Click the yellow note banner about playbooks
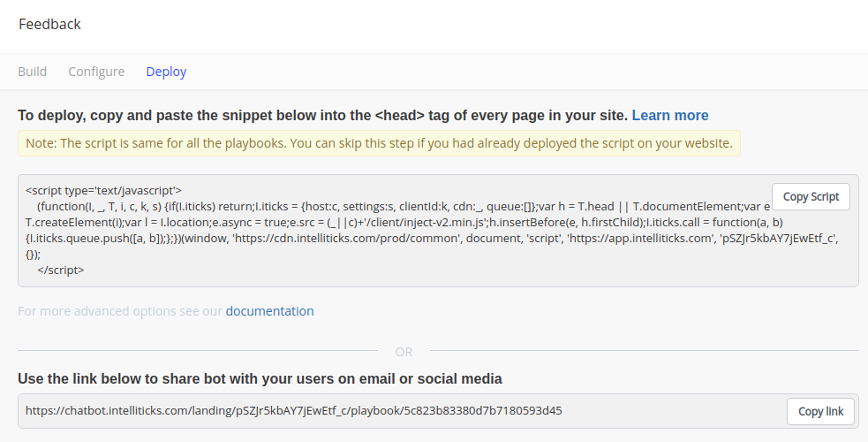 (x=379, y=143)
